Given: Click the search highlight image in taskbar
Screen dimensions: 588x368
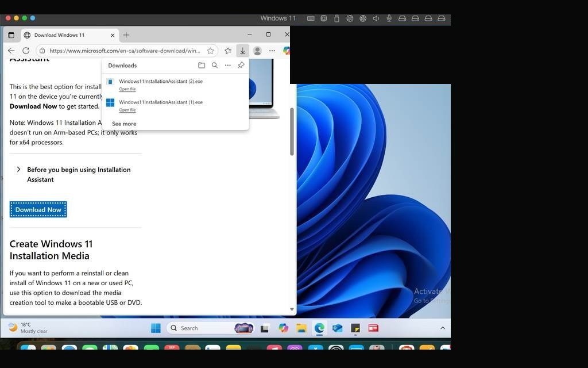Looking at the screenshot, I should coord(244,328).
